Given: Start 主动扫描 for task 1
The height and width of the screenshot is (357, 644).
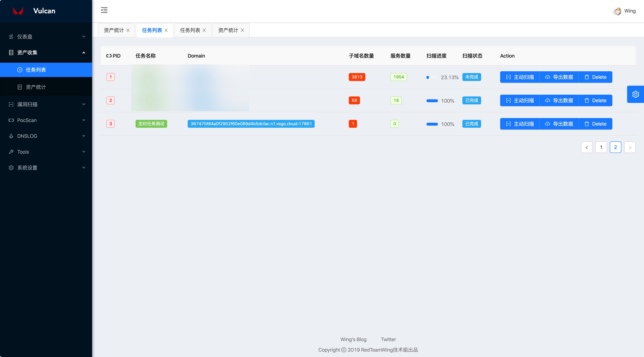Looking at the screenshot, I should [x=520, y=77].
